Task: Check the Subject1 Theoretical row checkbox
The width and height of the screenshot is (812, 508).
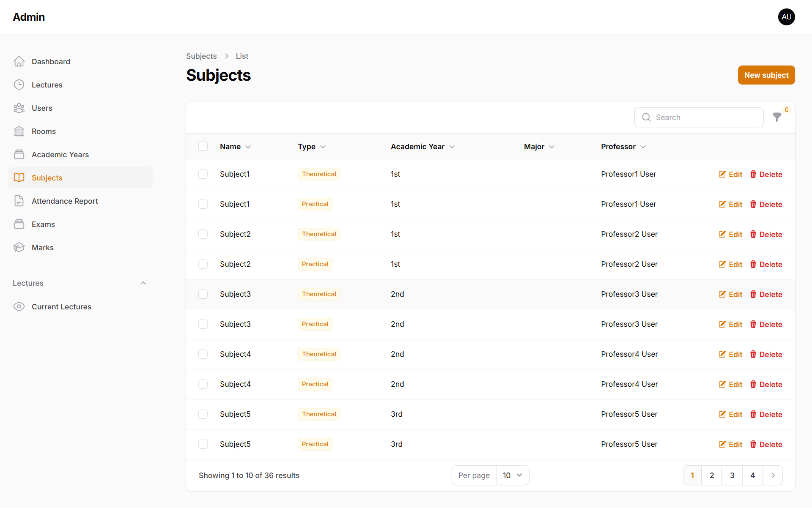Action: click(x=203, y=174)
